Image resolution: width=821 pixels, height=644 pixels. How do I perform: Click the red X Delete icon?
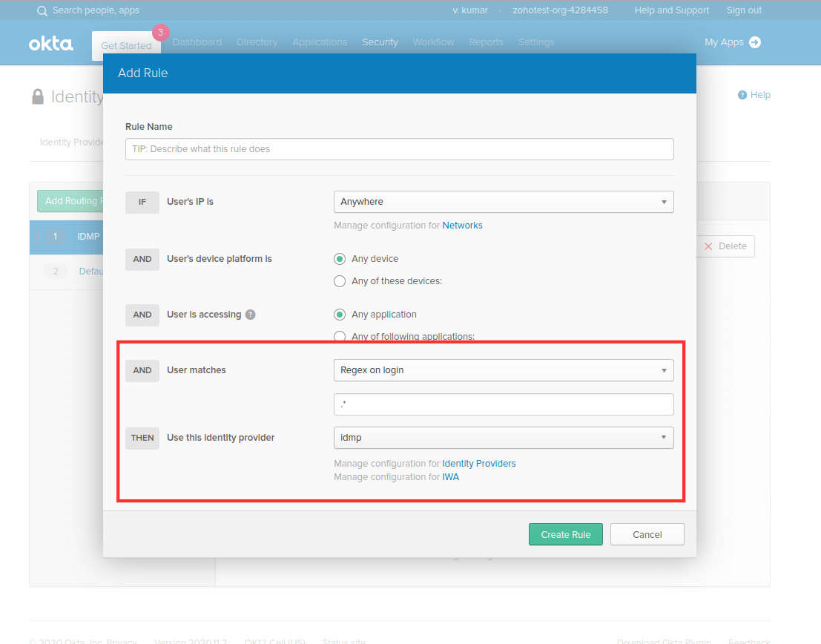point(708,246)
